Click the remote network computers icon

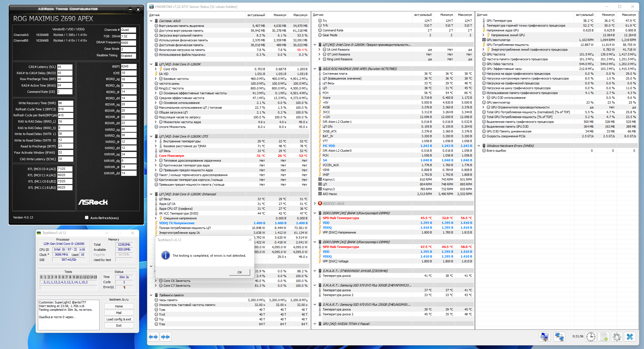click(559, 337)
